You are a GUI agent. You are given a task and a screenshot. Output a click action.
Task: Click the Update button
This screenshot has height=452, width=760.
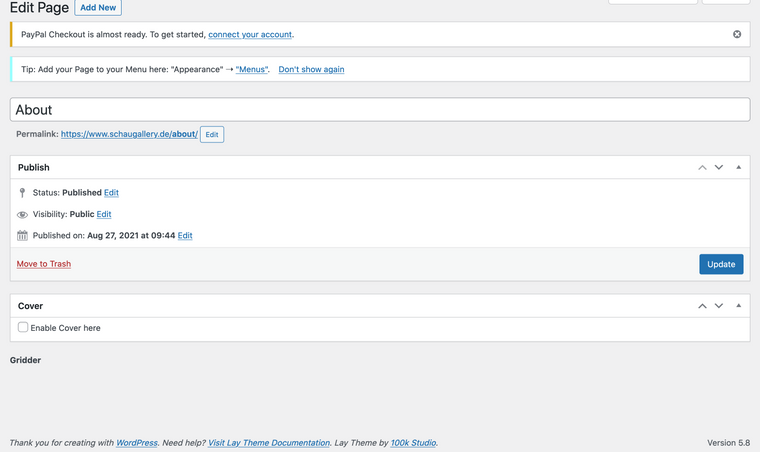(721, 264)
